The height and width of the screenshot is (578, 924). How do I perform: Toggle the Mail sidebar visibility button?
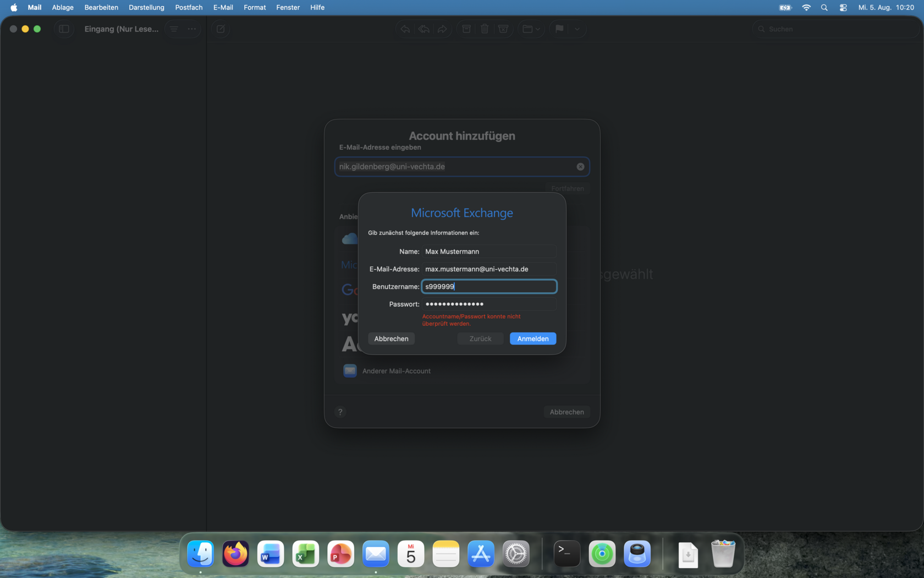click(64, 29)
